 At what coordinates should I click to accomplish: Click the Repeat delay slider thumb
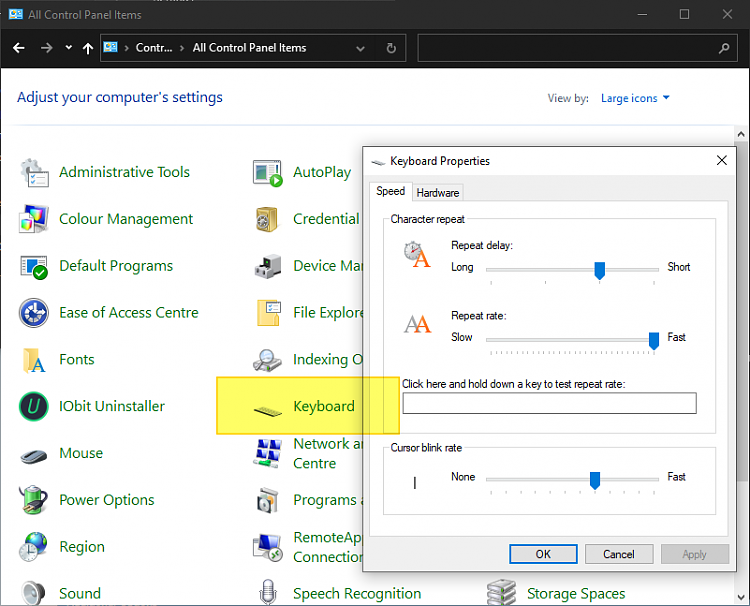[x=599, y=271]
